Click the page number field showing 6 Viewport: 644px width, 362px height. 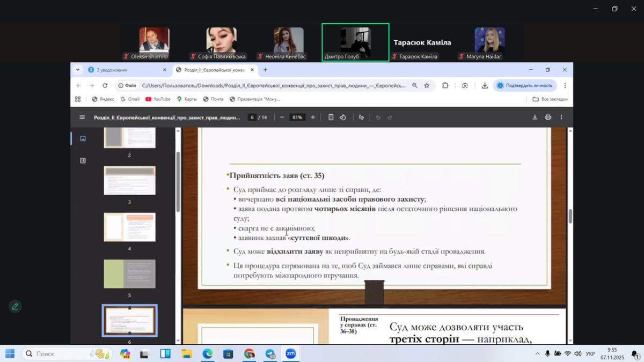pos(252,117)
